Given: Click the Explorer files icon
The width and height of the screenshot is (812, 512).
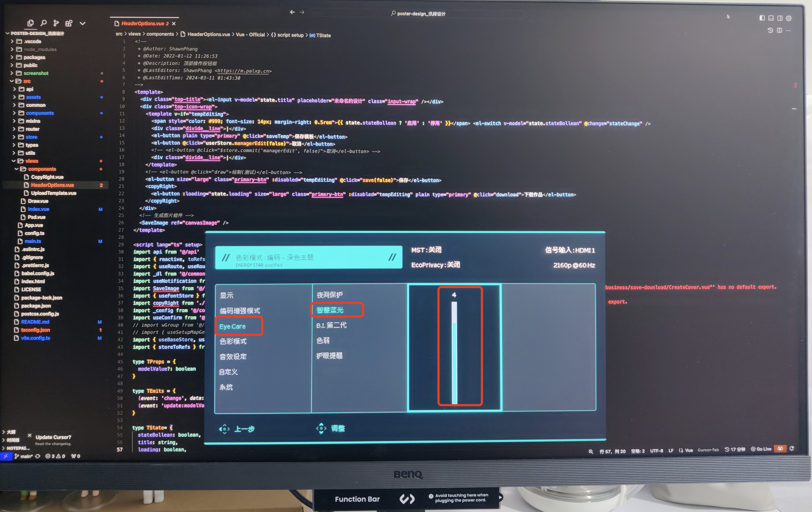Looking at the screenshot, I should pyautogui.click(x=31, y=23).
